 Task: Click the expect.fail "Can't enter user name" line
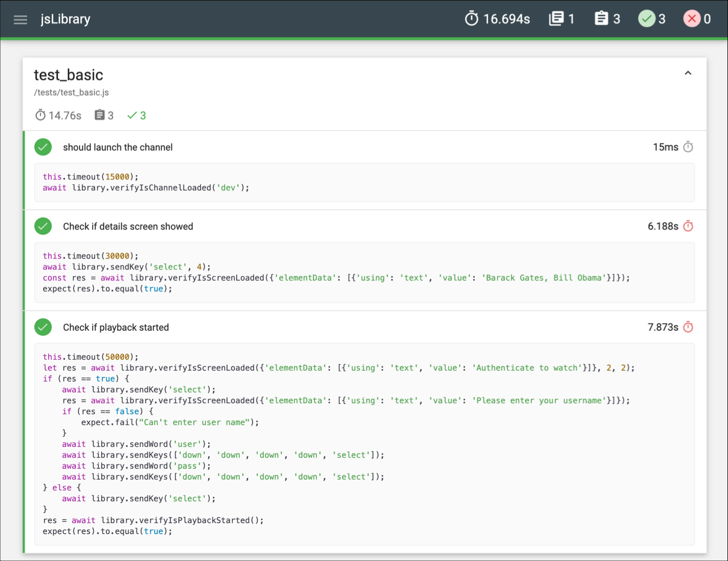point(170,422)
